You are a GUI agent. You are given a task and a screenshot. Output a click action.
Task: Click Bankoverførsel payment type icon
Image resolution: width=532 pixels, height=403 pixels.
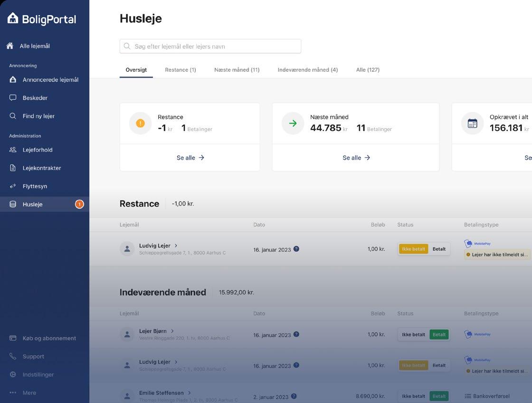[x=468, y=396]
